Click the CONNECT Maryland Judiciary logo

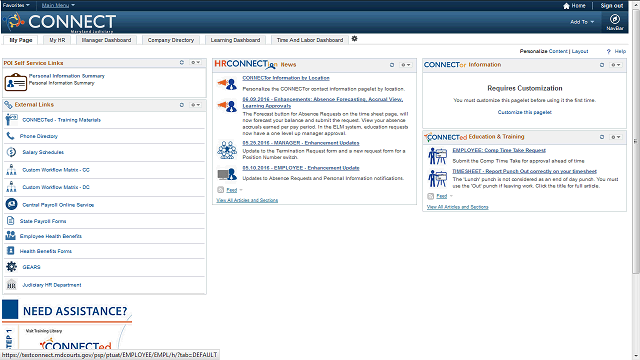[x=60, y=22]
